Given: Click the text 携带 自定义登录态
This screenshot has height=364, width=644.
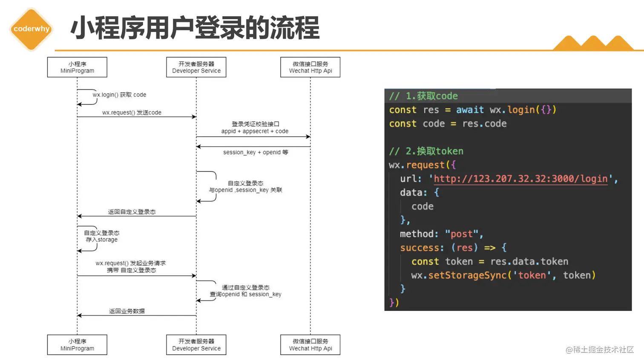Looking at the screenshot, I should coord(131,270).
